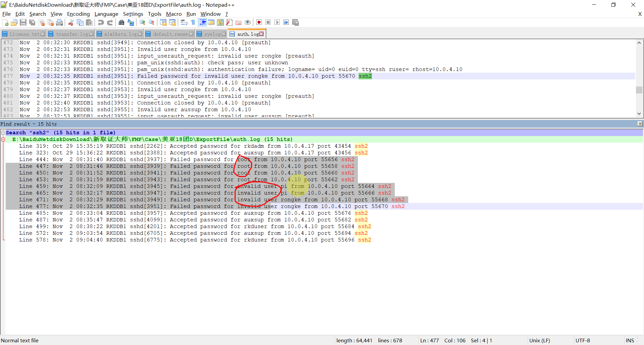The image size is (644, 345).
Task: Toggle INS insert mode in status bar
Action: [630, 340]
